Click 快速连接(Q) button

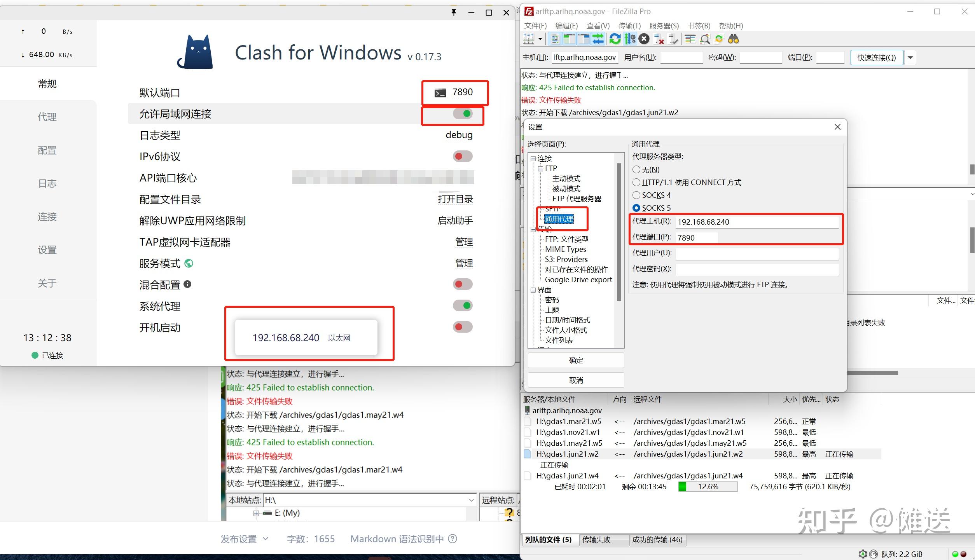coord(877,58)
